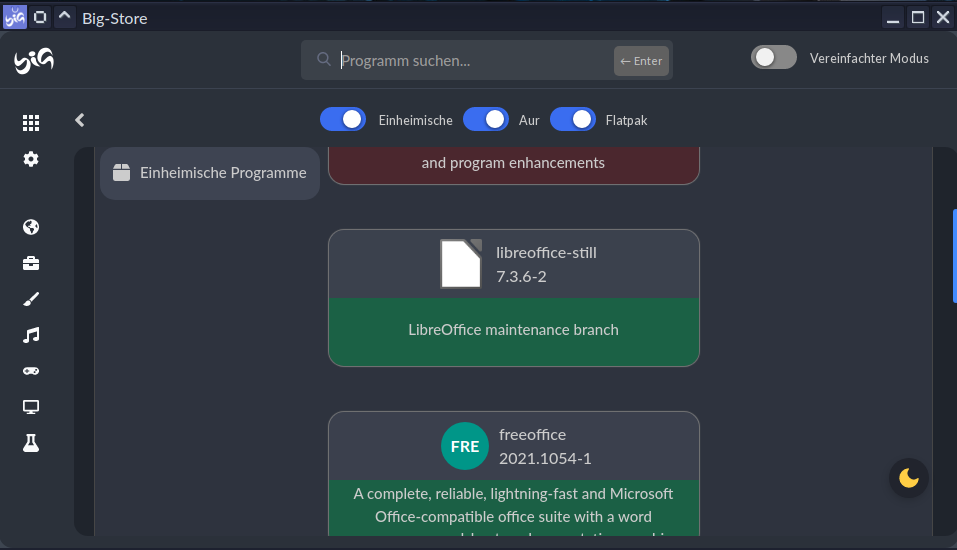The width and height of the screenshot is (957, 550).
Task: Click the Aur label text
Action: click(529, 121)
